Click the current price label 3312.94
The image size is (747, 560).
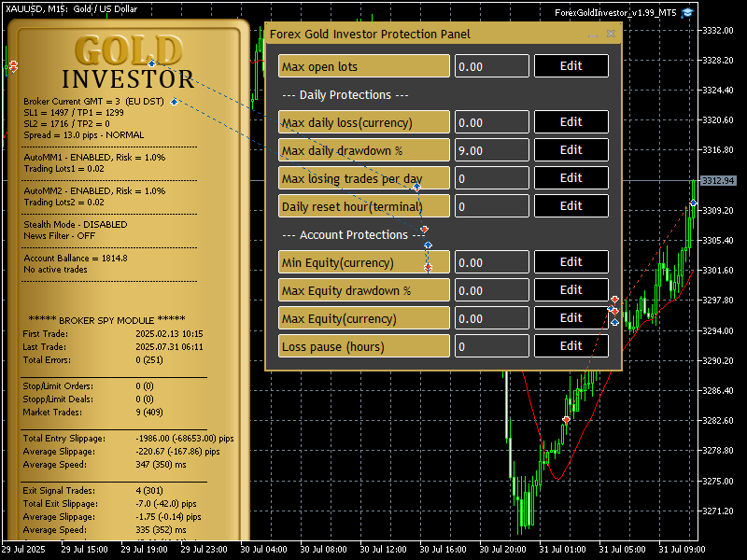coord(717,181)
